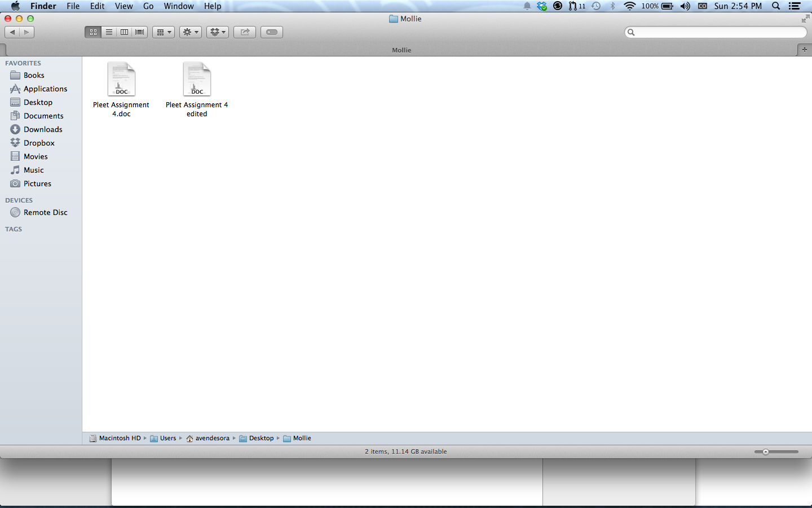The height and width of the screenshot is (508, 812).
Task: Click the new tab plus button
Action: pos(805,50)
